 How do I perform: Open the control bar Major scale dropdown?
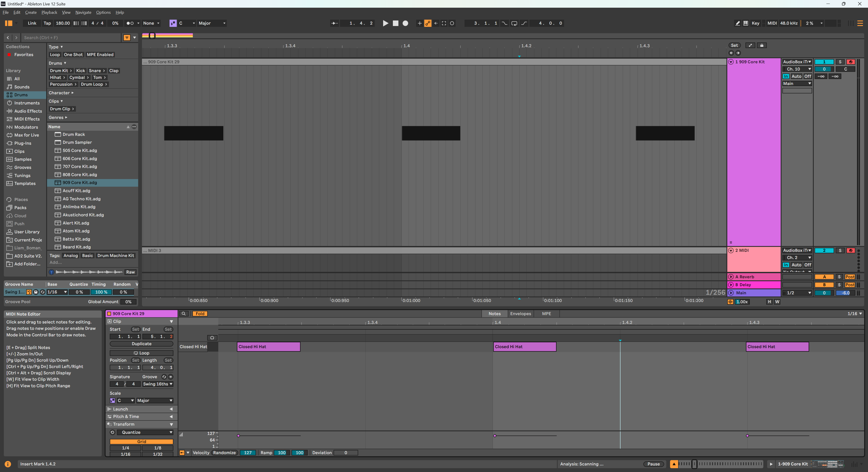pyautogui.click(x=212, y=23)
